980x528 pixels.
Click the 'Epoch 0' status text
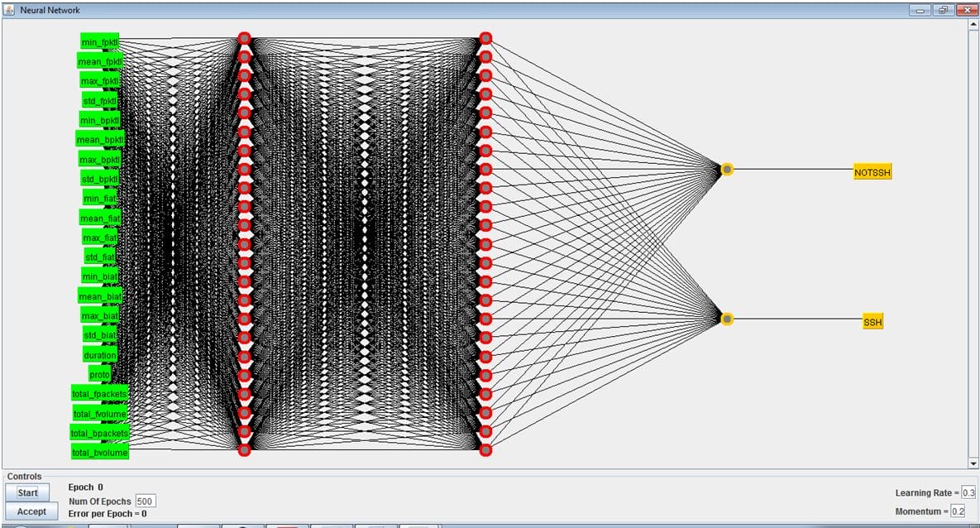tap(86, 487)
